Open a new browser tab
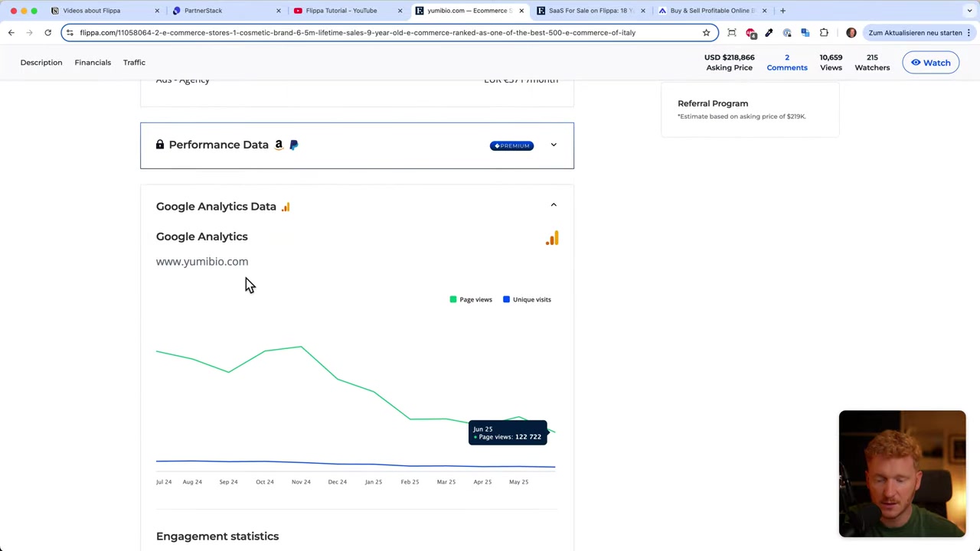This screenshot has width=980, height=551. (782, 11)
